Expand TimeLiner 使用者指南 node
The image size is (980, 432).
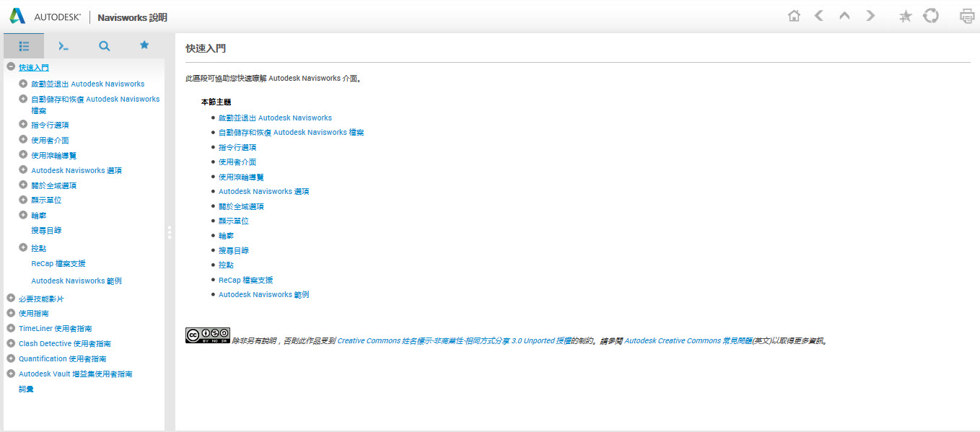(x=11, y=328)
